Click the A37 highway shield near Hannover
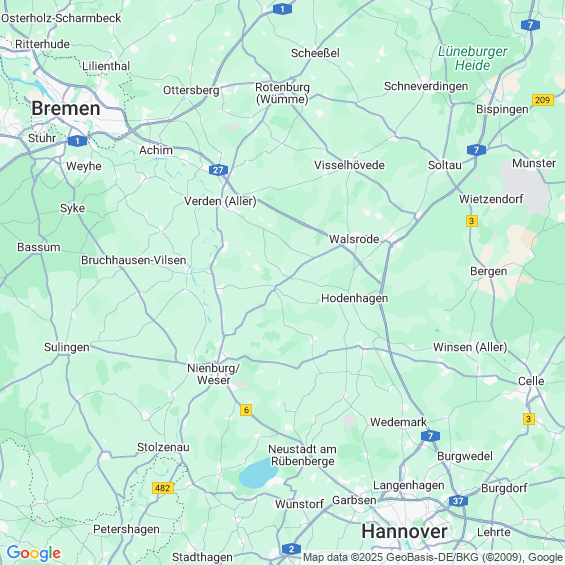The height and width of the screenshot is (565, 565). [458, 501]
